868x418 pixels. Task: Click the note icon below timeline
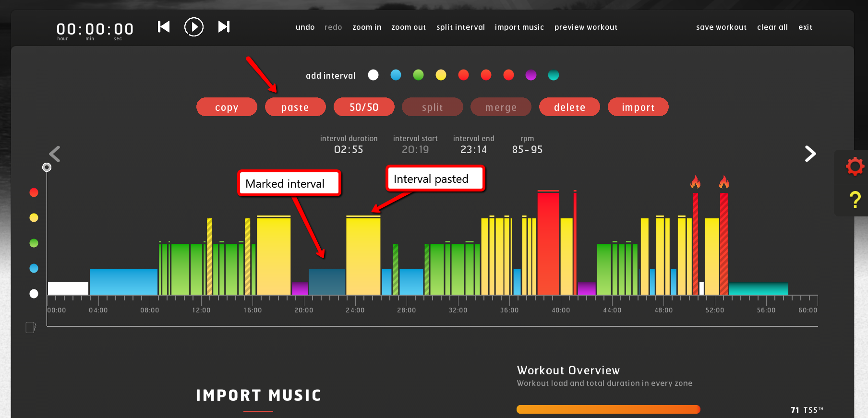tap(31, 327)
